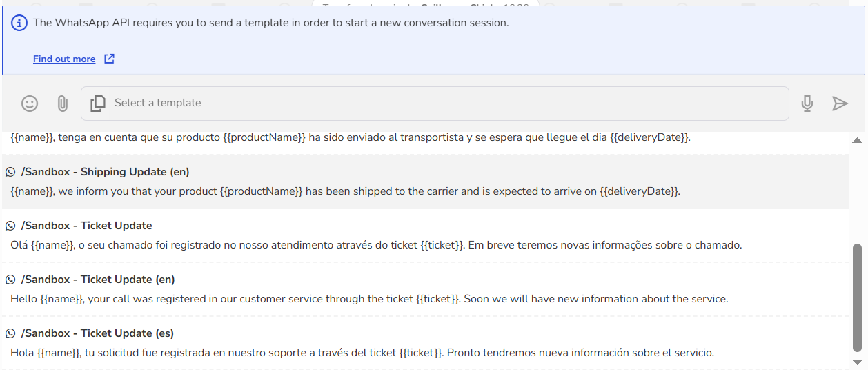Screen dimensions: 868x370
Task: Attach a file using paperclip icon
Action: [x=62, y=104]
